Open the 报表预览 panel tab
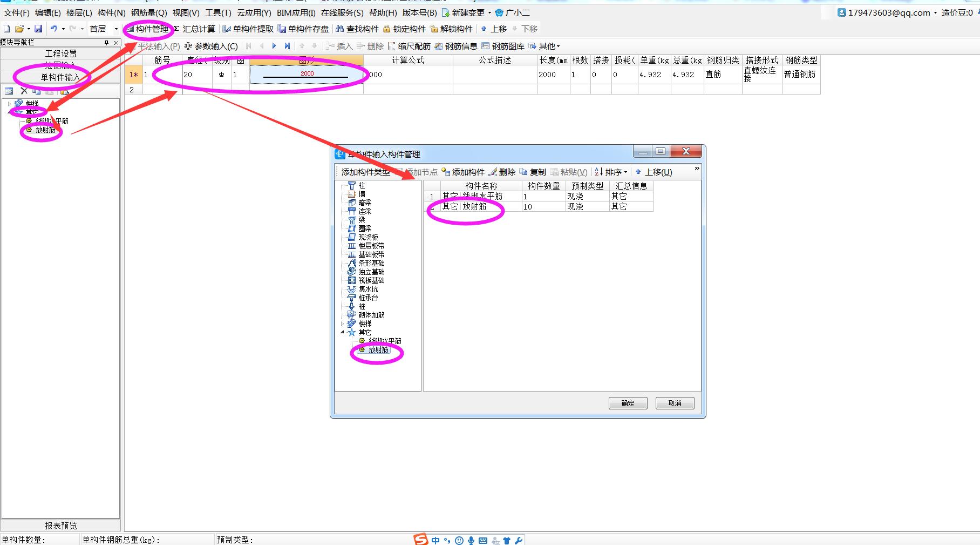 60,526
